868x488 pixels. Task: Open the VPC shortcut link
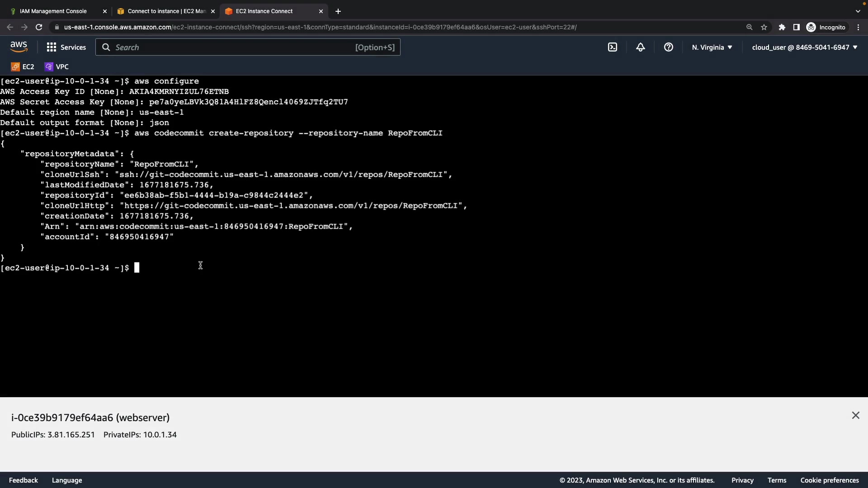(57, 67)
